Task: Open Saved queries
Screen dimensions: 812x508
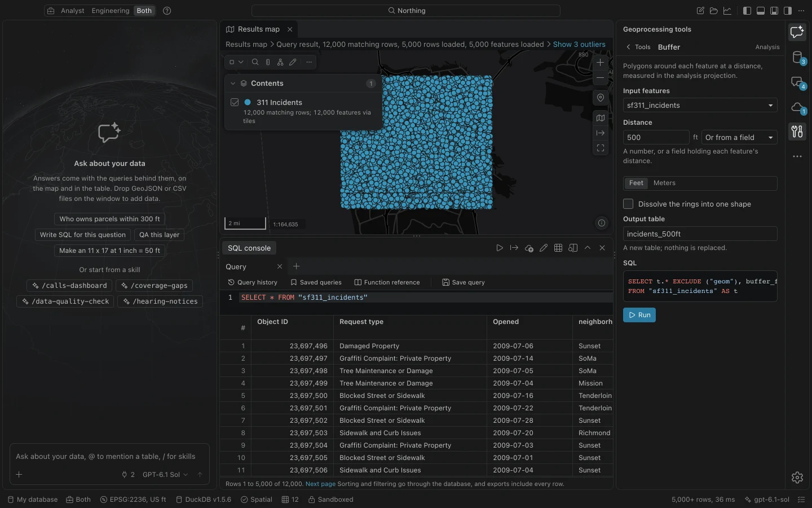Action: click(316, 282)
